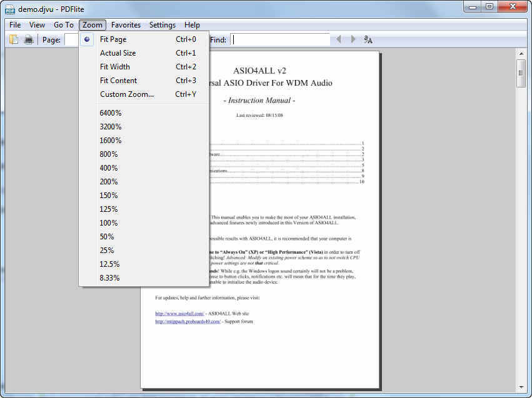Click the scrollbar down arrow
The height and width of the screenshot is (398, 532).
521,387
